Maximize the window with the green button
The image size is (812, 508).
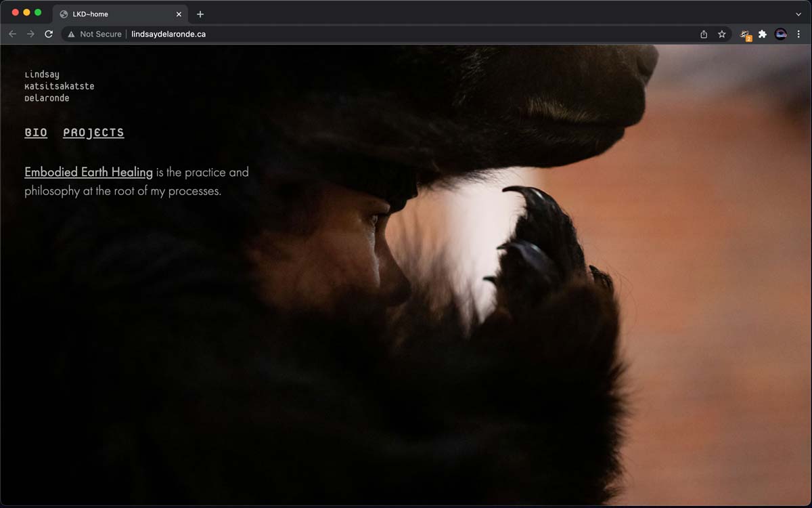click(39, 13)
